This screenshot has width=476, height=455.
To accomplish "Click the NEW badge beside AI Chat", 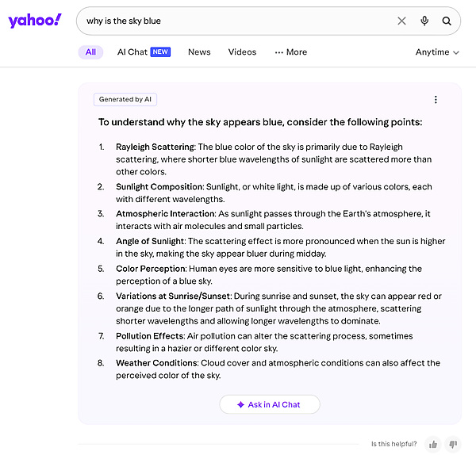I will click(161, 52).
